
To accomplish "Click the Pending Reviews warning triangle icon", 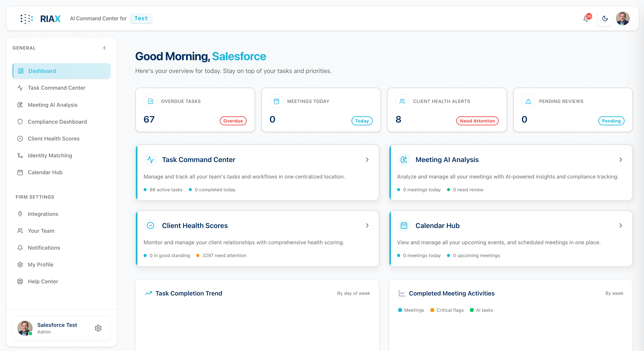I will [528, 101].
